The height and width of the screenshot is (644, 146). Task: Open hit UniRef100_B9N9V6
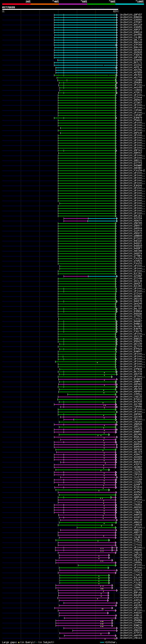[x=131, y=17]
